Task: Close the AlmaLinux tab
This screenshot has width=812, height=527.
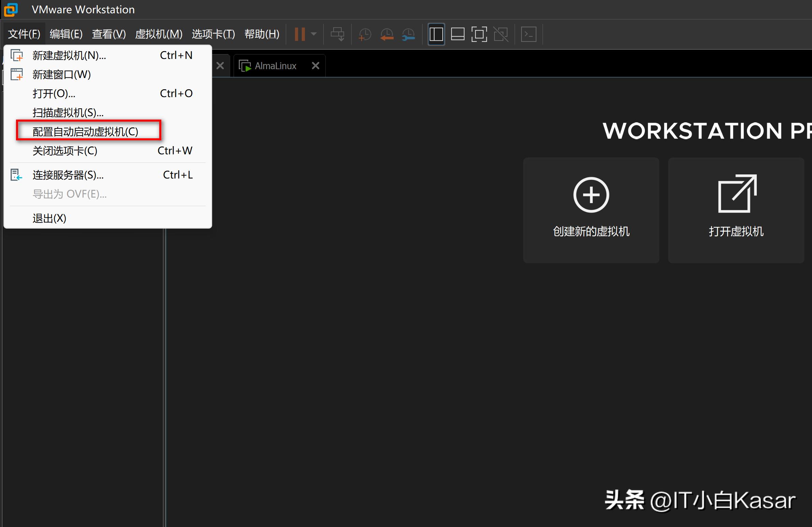Action: (x=315, y=65)
